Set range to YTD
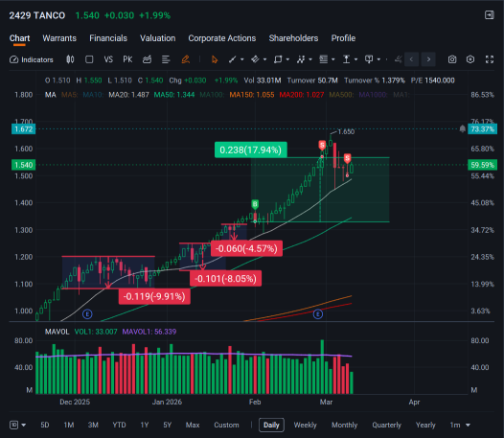The width and height of the screenshot is (504, 438). pyautogui.click(x=119, y=426)
